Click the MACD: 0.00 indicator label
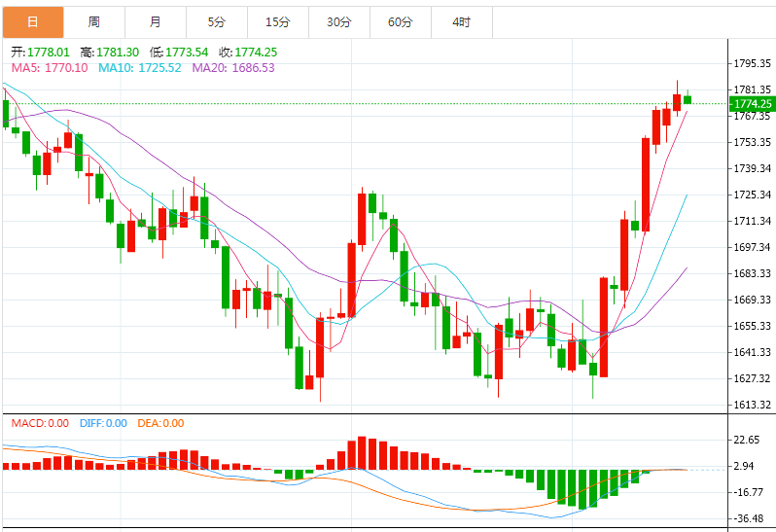This screenshot has width=776, height=532. click(40, 424)
